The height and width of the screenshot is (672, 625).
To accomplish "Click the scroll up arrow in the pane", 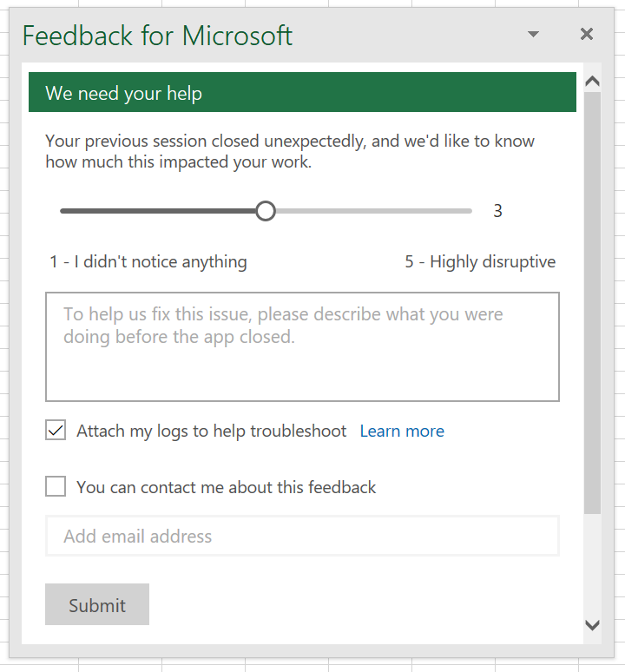I will point(592,81).
